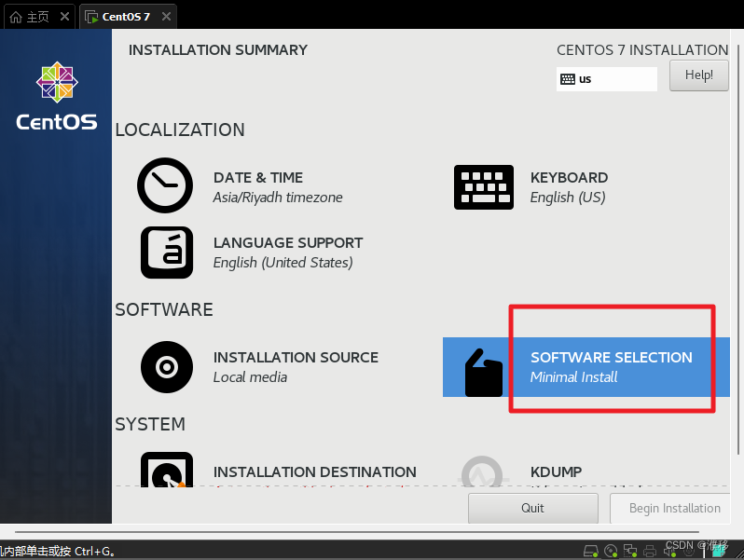Click the KDUMP label
The image size is (744, 560).
(x=556, y=472)
